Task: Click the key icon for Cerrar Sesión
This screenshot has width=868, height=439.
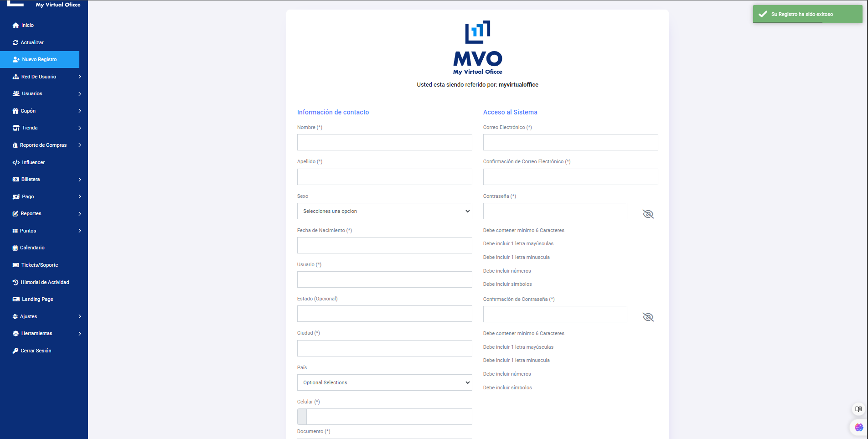Action: click(x=15, y=351)
